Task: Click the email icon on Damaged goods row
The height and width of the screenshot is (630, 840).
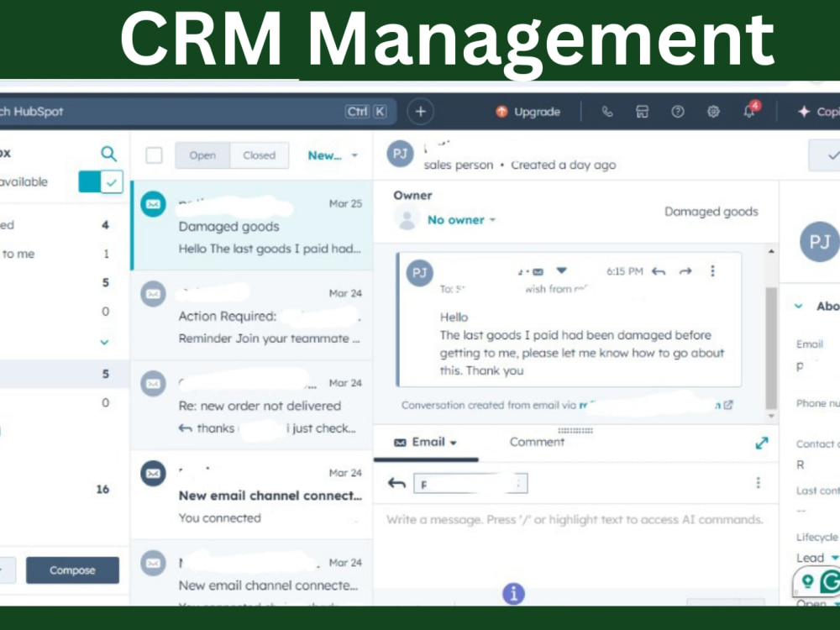Action: pyautogui.click(x=153, y=204)
